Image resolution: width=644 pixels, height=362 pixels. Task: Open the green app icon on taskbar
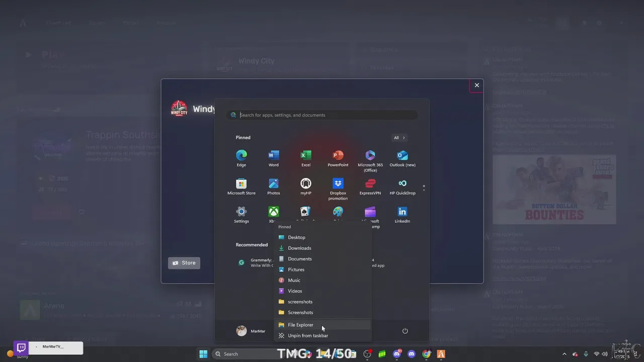pyautogui.click(x=382, y=354)
